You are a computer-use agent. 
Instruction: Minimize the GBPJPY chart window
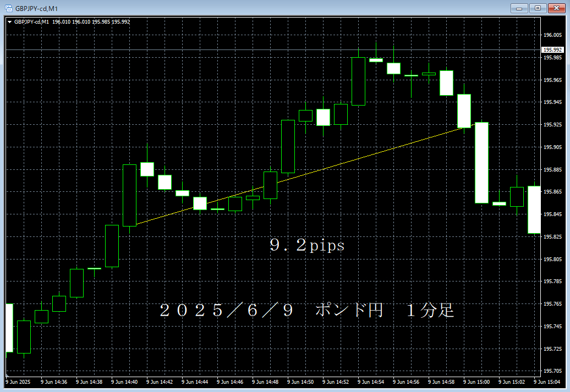coord(519,8)
